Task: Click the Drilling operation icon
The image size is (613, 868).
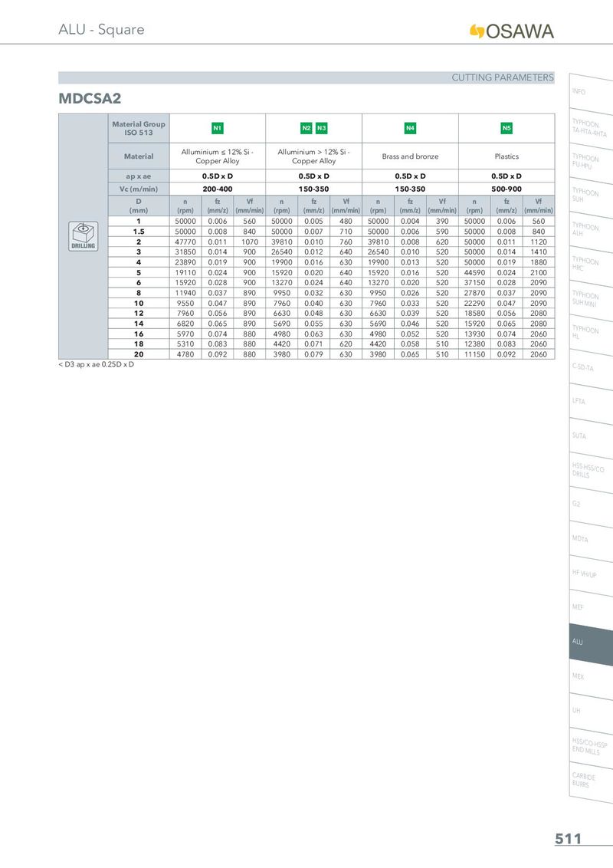Action: pos(83,236)
